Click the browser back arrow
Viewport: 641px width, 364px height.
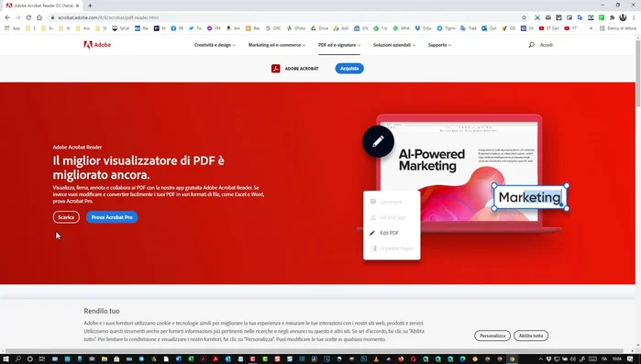tap(7, 17)
